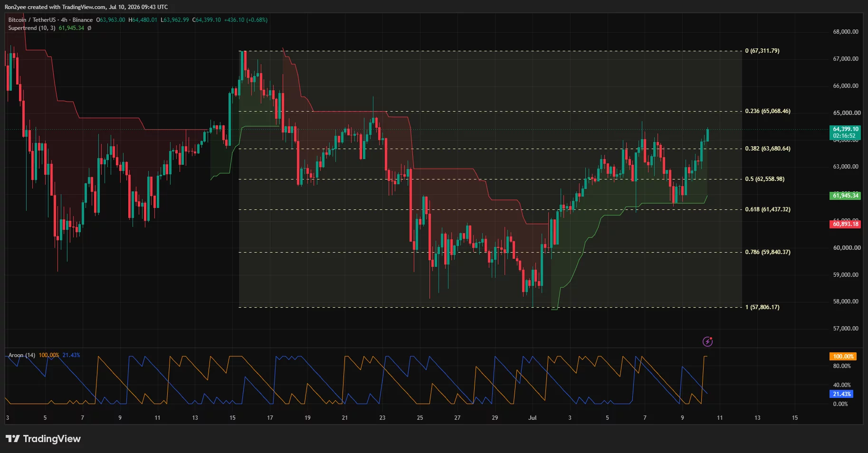Click the 4h interval label in title
The width and height of the screenshot is (868, 453).
click(64, 20)
